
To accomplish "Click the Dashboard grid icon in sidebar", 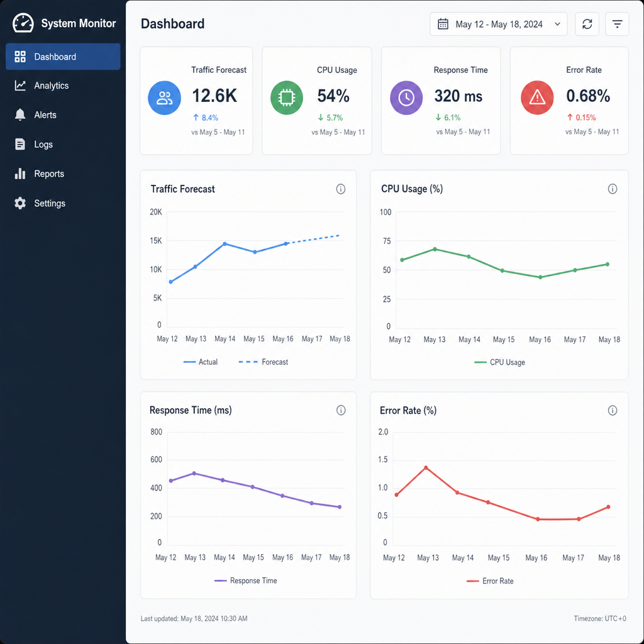I will pos(20,57).
